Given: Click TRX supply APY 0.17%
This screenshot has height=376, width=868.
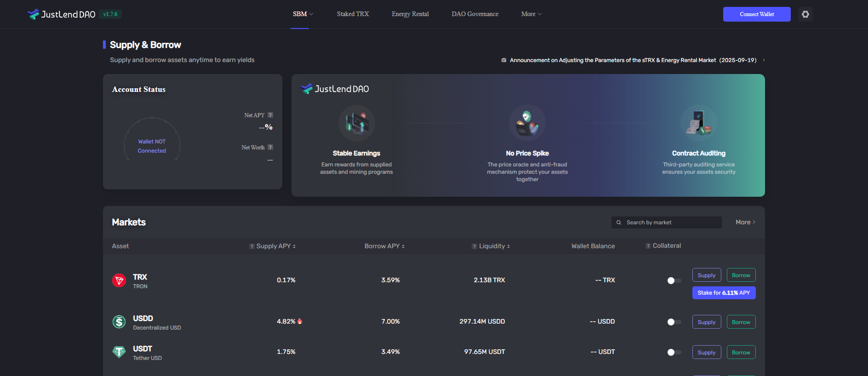Looking at the screenshot, I should point(286,280).
